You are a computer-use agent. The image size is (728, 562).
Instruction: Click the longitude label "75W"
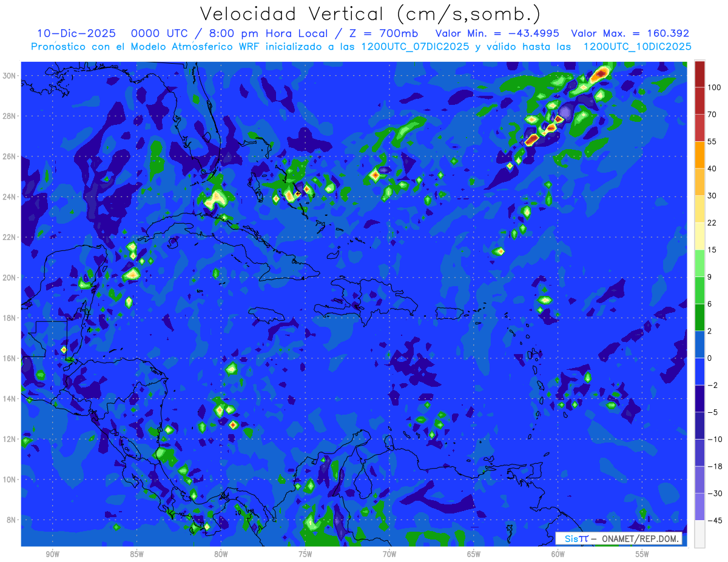coord(305,554)
